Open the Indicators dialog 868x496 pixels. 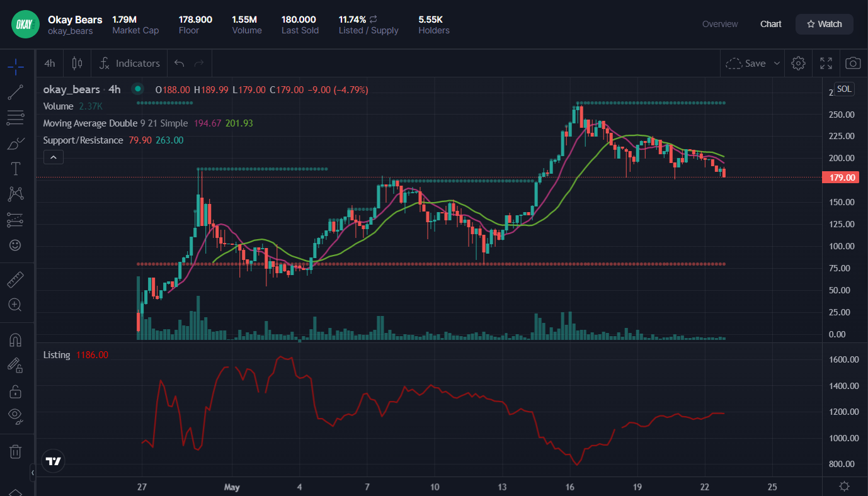point(130,63)
